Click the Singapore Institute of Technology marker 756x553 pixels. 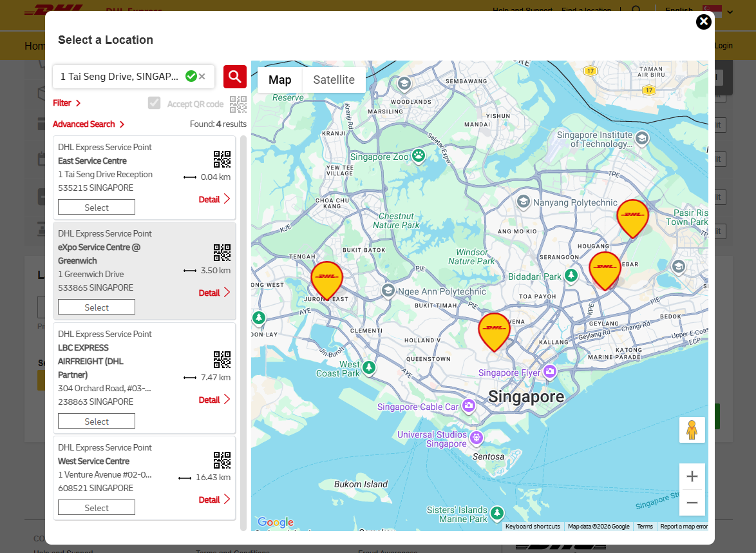[642, 139]
